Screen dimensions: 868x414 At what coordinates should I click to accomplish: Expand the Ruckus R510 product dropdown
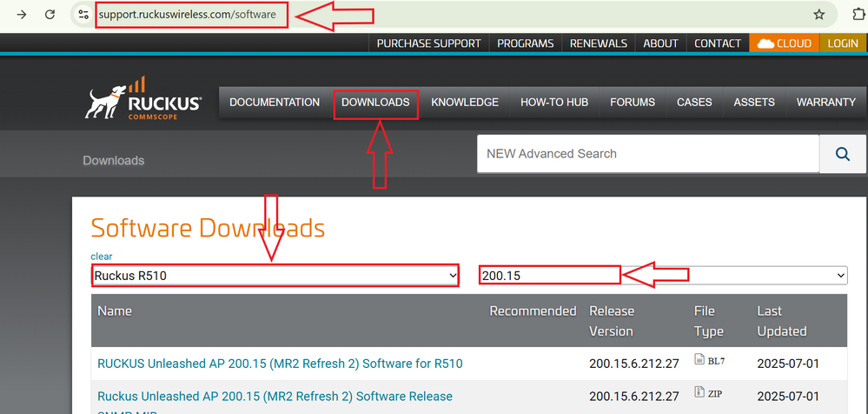click(x=275, y=276)
